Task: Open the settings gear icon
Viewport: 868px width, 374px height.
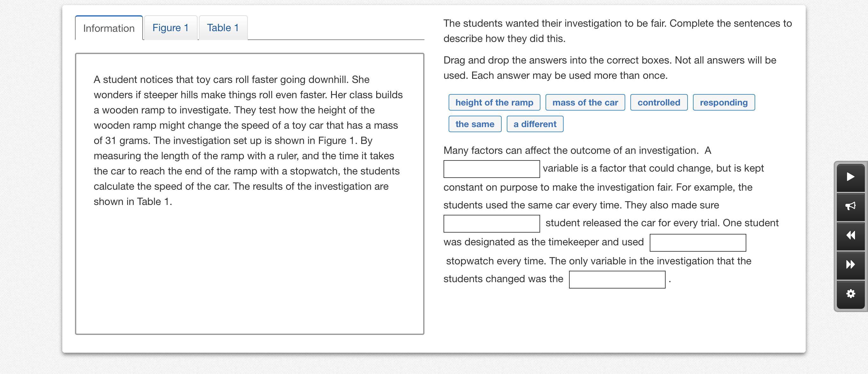Action: (851, 294)
